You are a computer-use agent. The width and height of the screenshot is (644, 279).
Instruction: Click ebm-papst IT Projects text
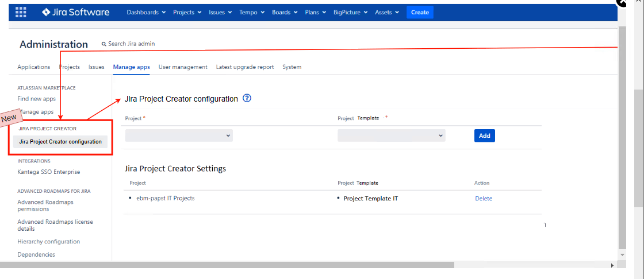[166, 198]
